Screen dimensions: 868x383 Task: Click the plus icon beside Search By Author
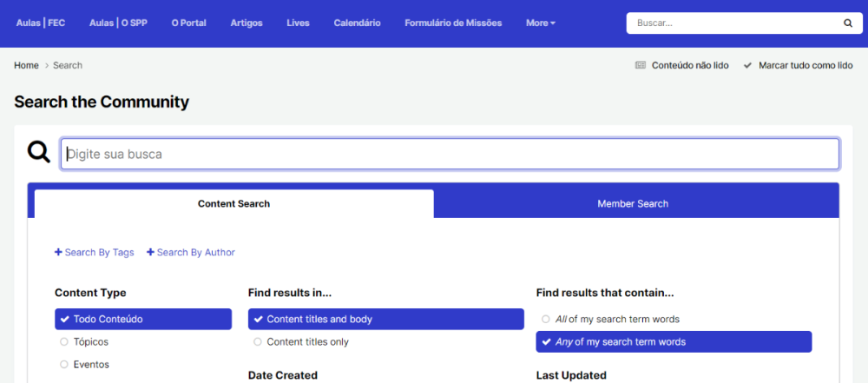(150, 253)
